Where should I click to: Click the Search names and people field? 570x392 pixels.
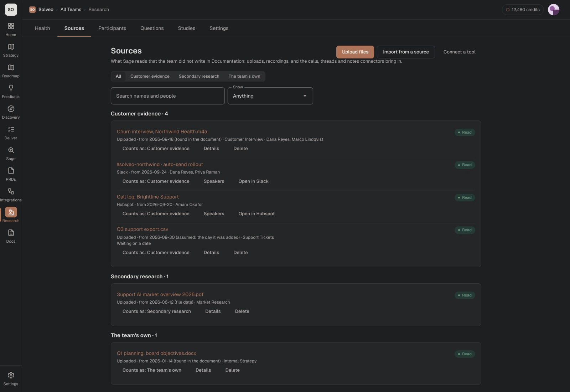click(168, 96)
